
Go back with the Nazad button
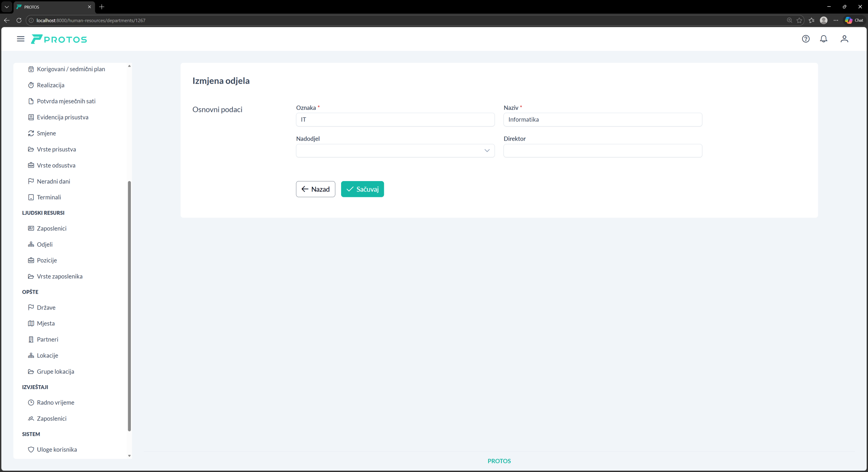point(315,189)
